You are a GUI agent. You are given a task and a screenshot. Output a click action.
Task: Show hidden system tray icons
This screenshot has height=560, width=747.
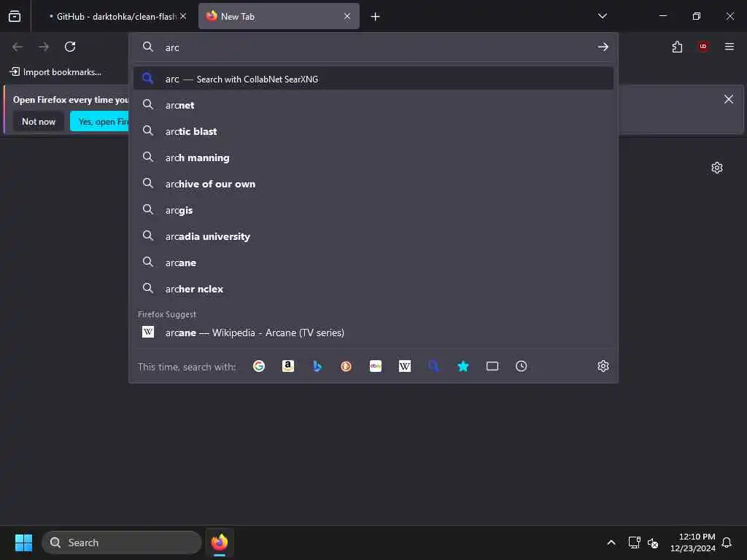point(611,542)
